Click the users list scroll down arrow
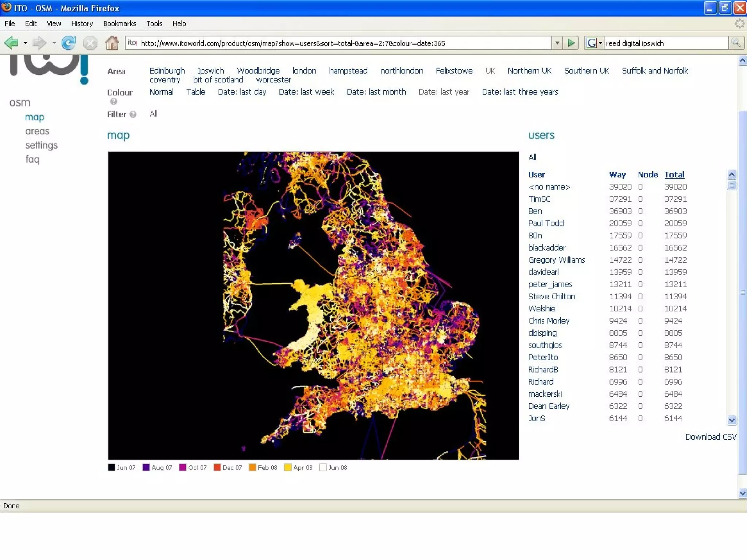Viewport: 747px width, 560px height. [x=731, y=420]
